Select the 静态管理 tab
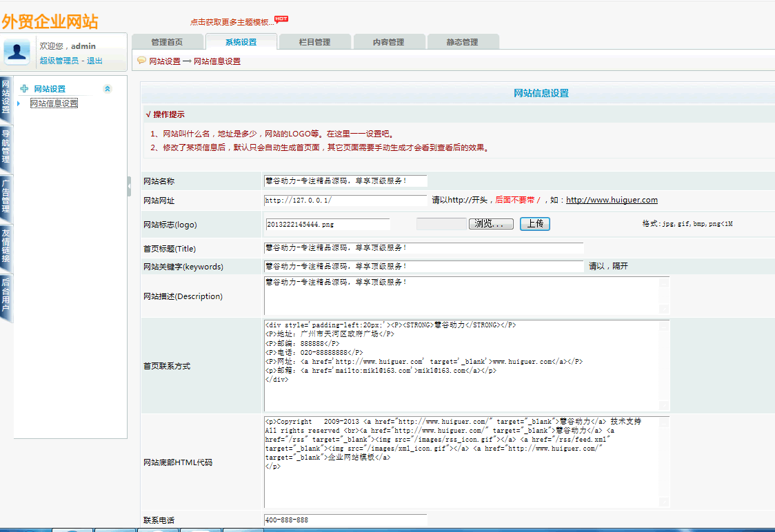775x532 pixels. (462, 42)
